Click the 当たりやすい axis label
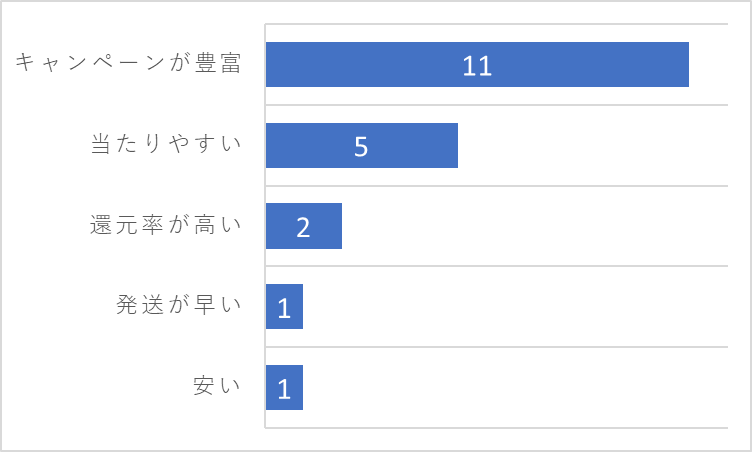The height and width of the screenshot is (452, 752). pos(166,143)
